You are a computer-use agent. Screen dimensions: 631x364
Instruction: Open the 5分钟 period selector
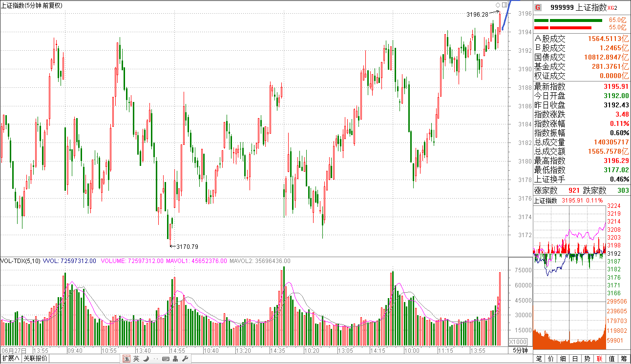tap(520, 350)
